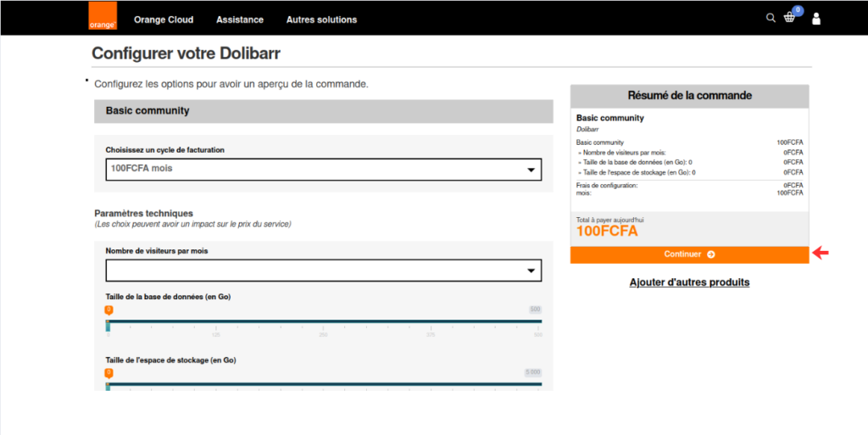Click the 250 mark on database slider
Viewport: 868px width, 435px height.
pyautogui.click(x=323, y=335)
